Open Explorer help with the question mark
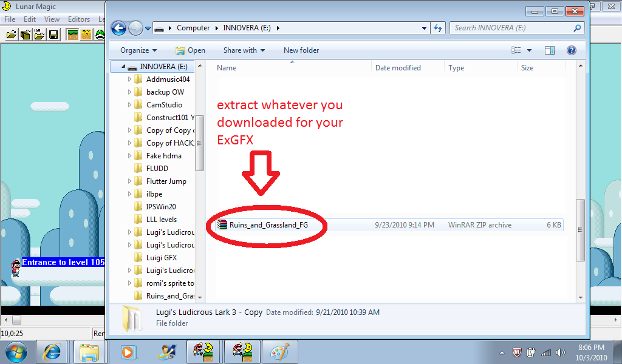Viewport: 622px width, 364px height. tap(571, 50)
